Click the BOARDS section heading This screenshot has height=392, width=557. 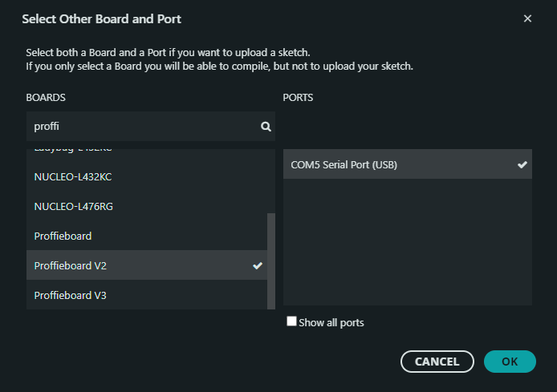46,97
